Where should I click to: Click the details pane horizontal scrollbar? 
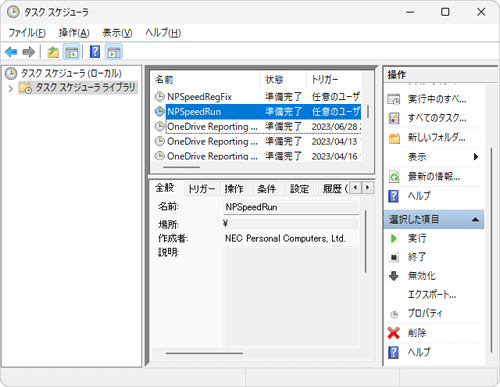coord(204,353)
